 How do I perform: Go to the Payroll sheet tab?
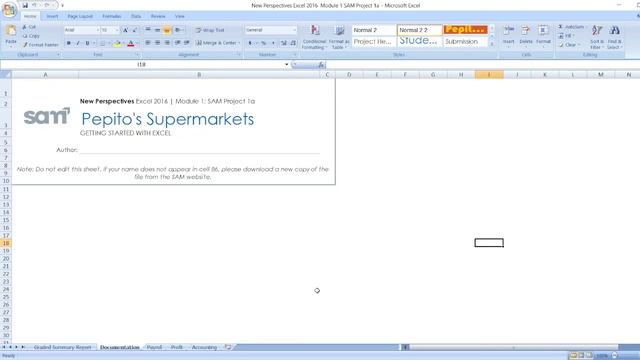pos(154,347)
